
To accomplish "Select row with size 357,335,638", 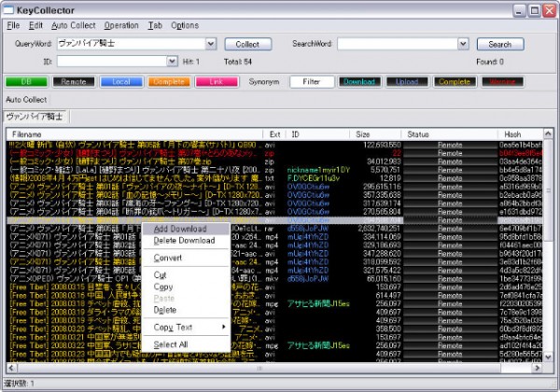I will [274, 195].
